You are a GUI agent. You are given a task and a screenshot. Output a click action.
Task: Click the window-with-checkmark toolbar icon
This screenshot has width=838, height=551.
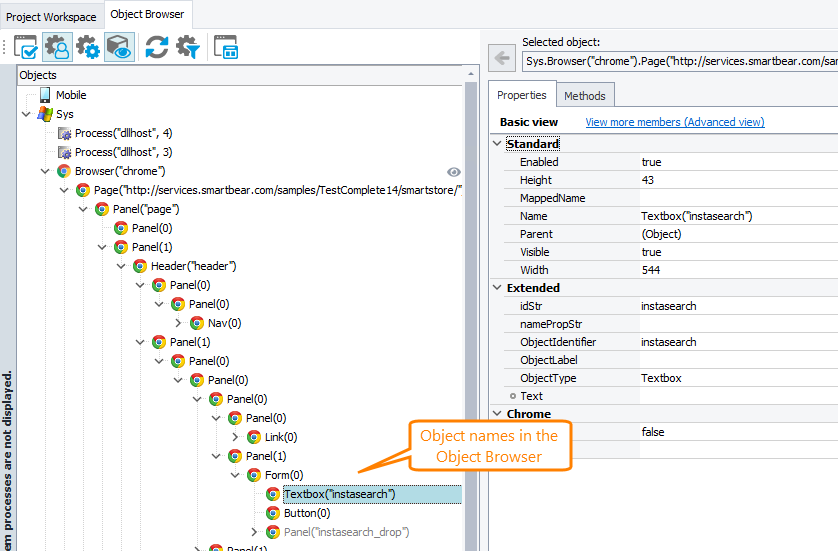pyautogui.click(x=27, y=47)
